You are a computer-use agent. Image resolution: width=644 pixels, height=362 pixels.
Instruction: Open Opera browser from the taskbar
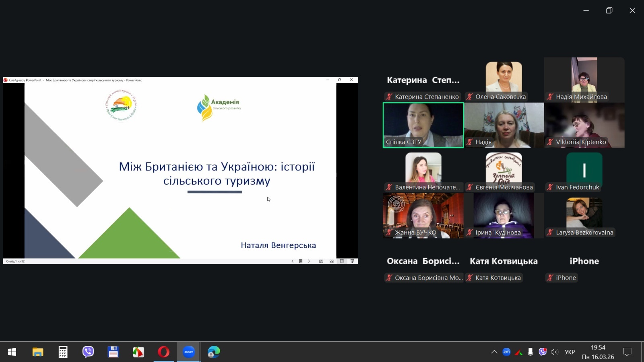pos(163,352)
